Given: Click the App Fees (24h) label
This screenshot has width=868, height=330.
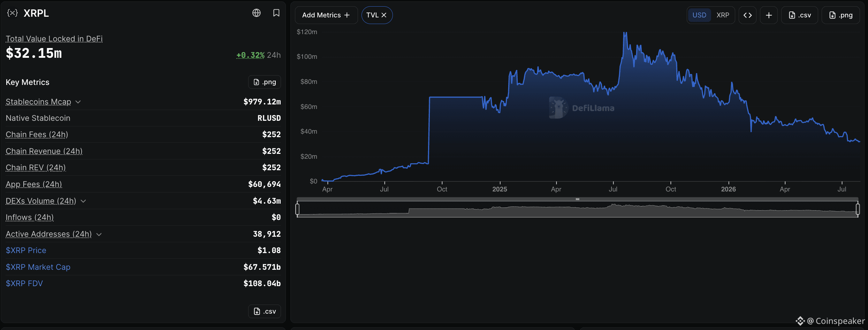Looking at the screenshot, I should pyautogui.click(x=34, y=184).
